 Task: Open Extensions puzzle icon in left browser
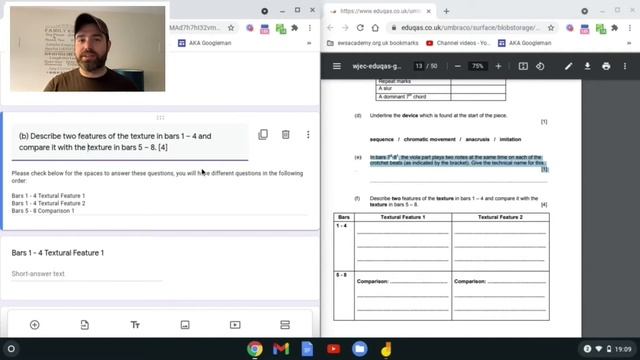[295, 28]
